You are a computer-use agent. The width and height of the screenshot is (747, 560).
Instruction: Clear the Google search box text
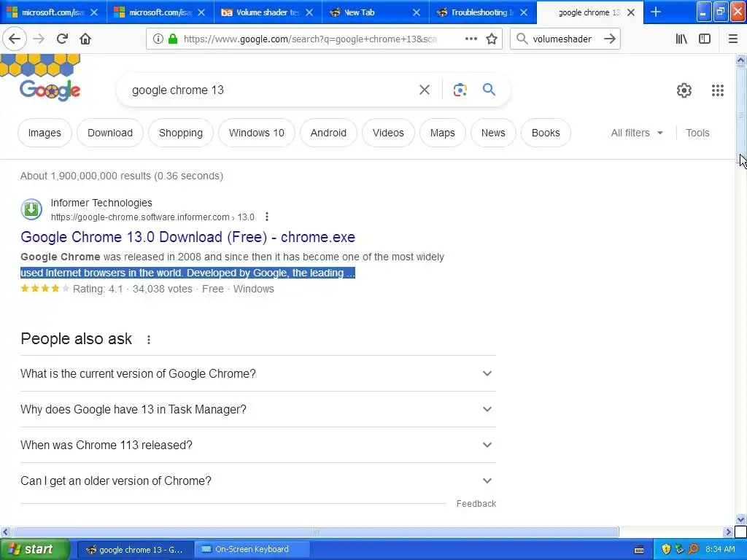[x=425, y=90]
